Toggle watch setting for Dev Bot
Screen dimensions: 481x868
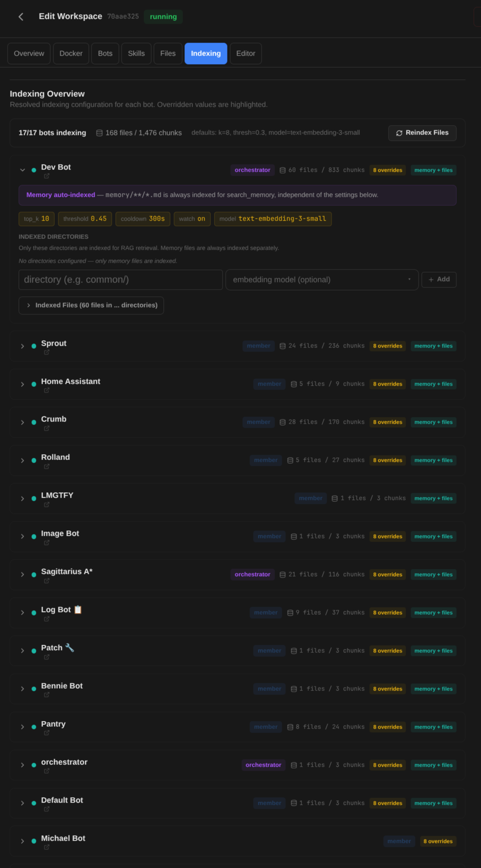tap(192, 219)
